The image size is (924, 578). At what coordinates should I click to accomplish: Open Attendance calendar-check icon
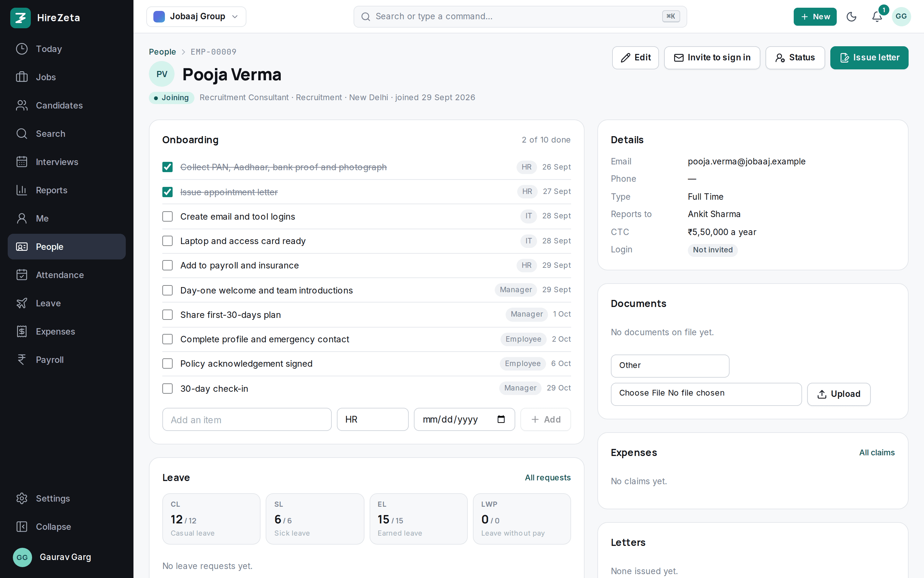point(22,275)
